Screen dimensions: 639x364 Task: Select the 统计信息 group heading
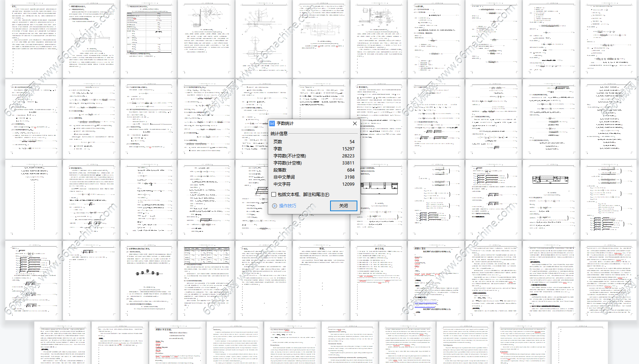click(x=279, y=134)
